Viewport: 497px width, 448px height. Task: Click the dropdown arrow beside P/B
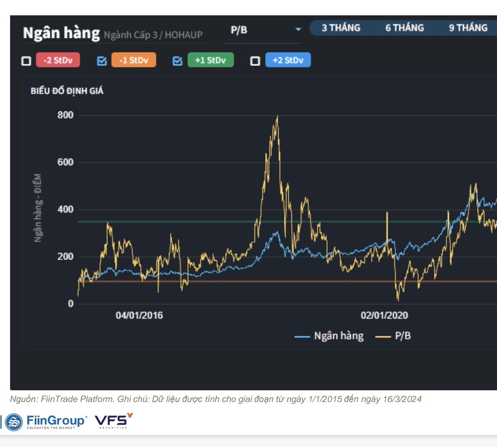[x=298, y=29]
